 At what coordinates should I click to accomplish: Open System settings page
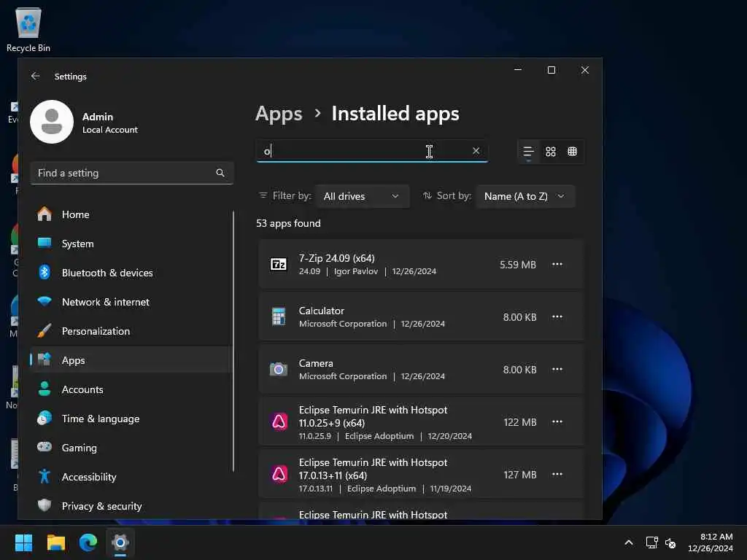pyautogui.click(x=131, y=244)
